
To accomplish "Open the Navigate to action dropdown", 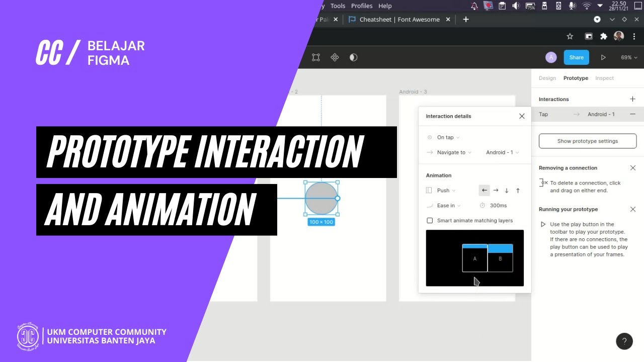I will pyautogui.click(x=454, y=152).
